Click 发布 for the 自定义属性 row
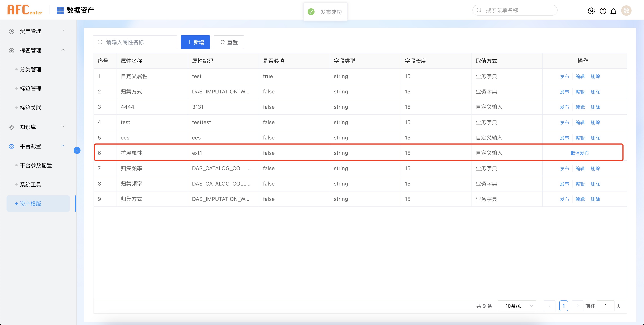This screenshot has width=644, height=325. coord(564,76)
